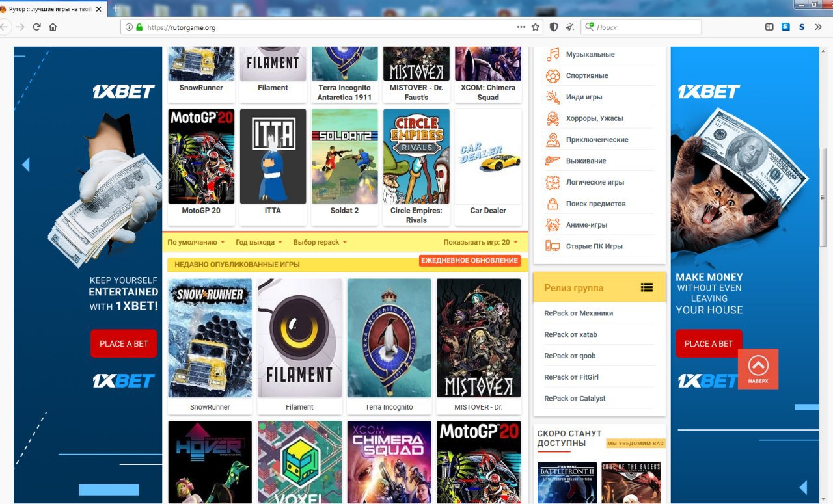Open the Car Dealer game cover
This screenshot has height=504, width=833.
pyautogui.click(x=488, y=156)
